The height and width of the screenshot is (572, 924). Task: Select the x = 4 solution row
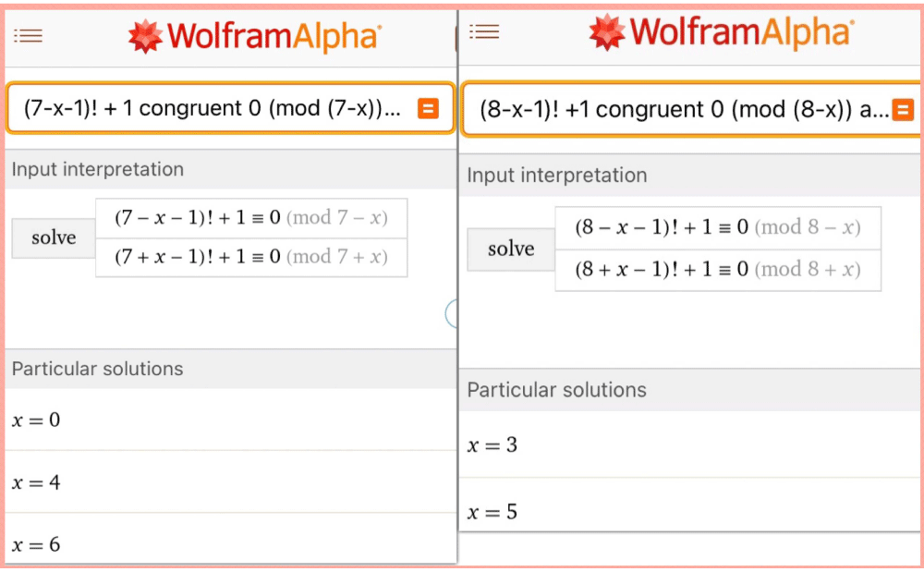pos(230,481)
